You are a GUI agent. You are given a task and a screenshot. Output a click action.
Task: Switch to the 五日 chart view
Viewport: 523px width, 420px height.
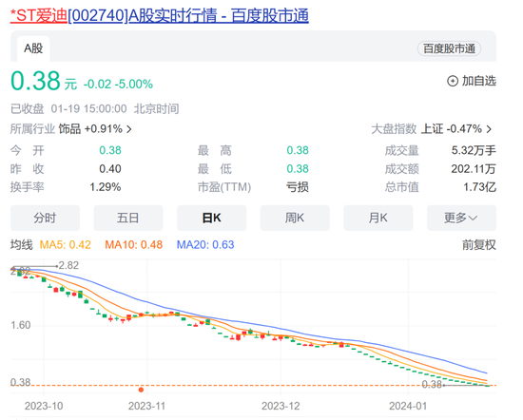[x=128, y=218]
